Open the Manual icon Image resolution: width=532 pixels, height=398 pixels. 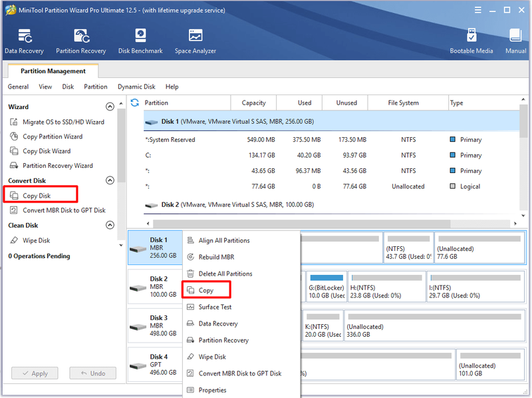click(515, 35)
